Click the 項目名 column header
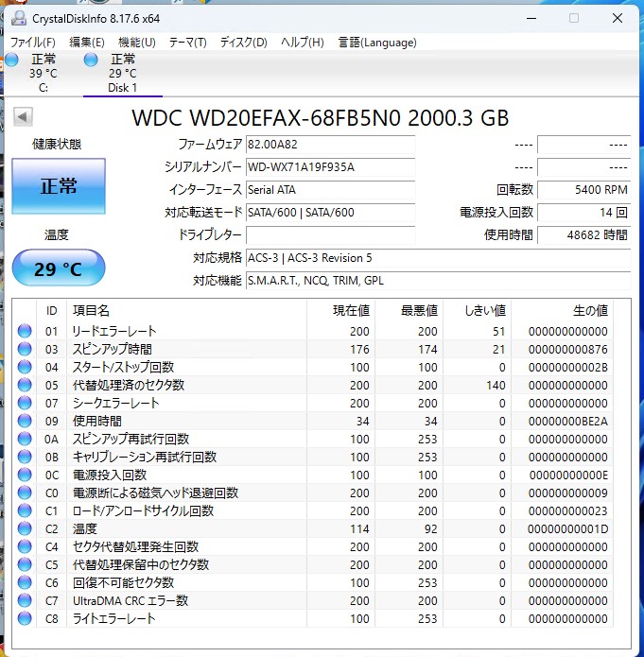 91,311
